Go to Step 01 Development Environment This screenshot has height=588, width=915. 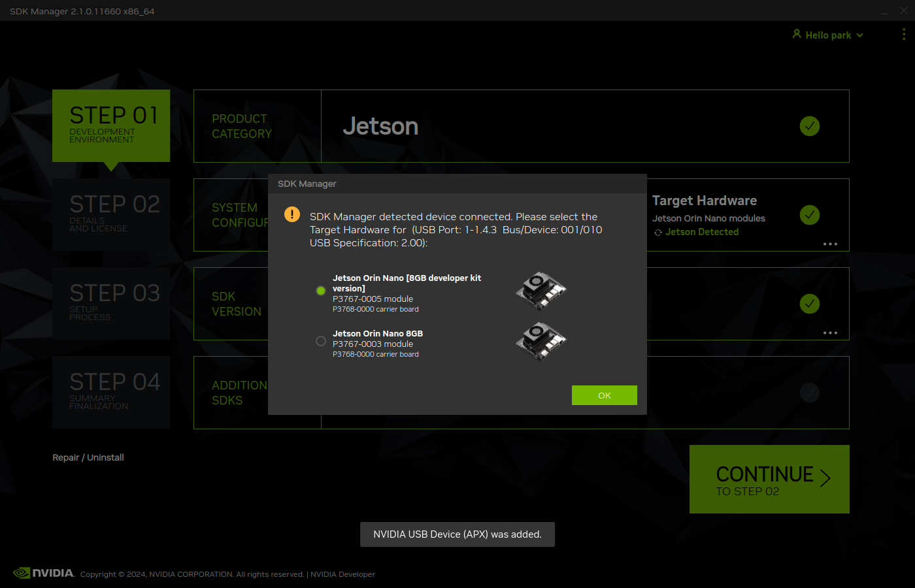(111, 125)
